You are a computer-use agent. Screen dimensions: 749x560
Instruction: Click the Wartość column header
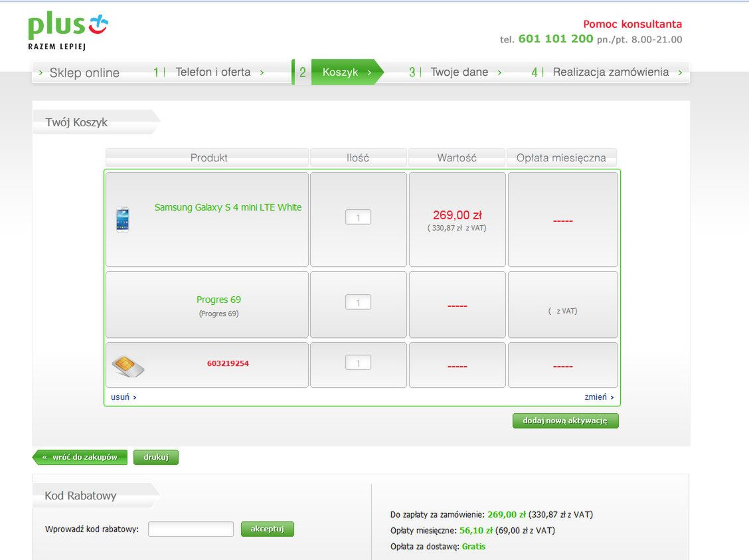tap(457, 157)
